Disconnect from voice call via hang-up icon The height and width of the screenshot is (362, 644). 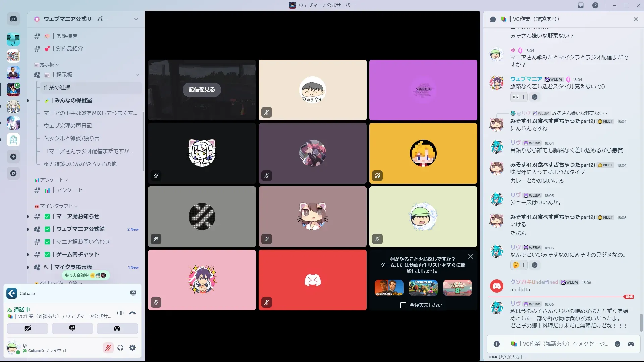(x=132, y=313)
